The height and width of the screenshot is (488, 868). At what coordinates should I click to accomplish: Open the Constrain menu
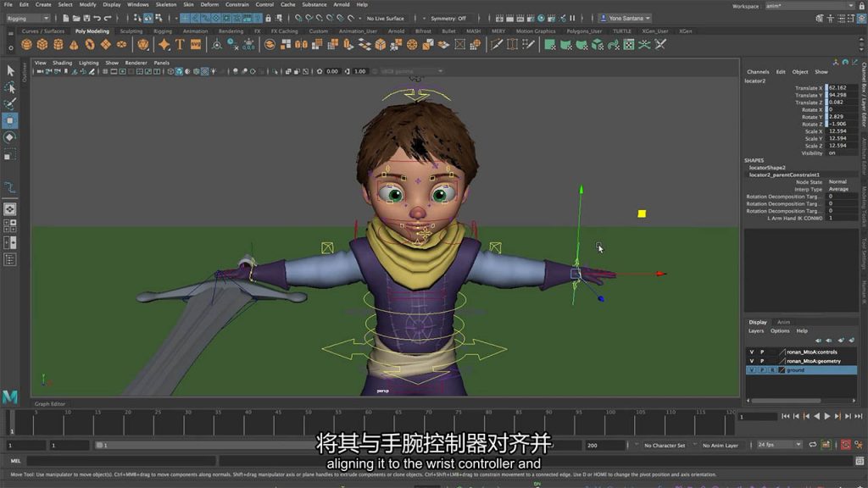tap(237, 4)
